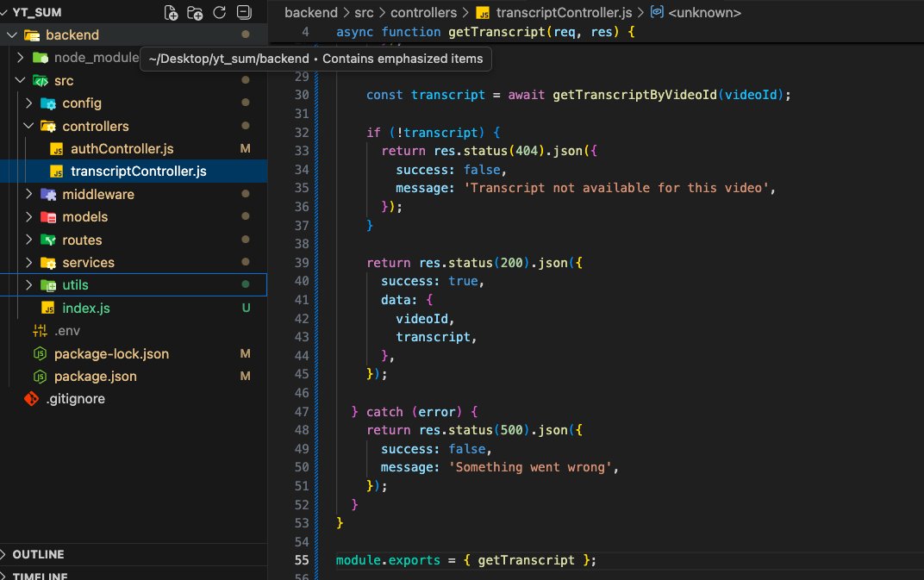Screen dimensions: 924x580
Task: Expand the models folder chevron
Action: (28, 216)
